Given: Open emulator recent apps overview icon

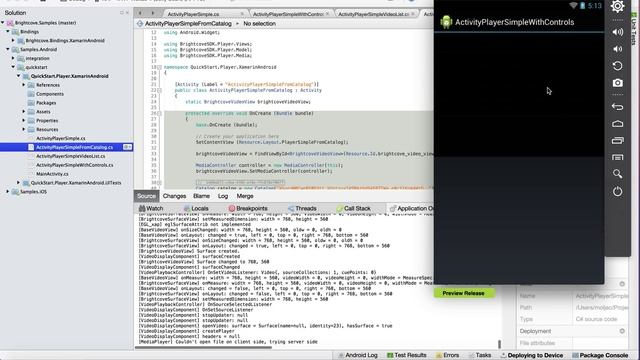Looking at the screenshot, I should click(x=618, y=141).
